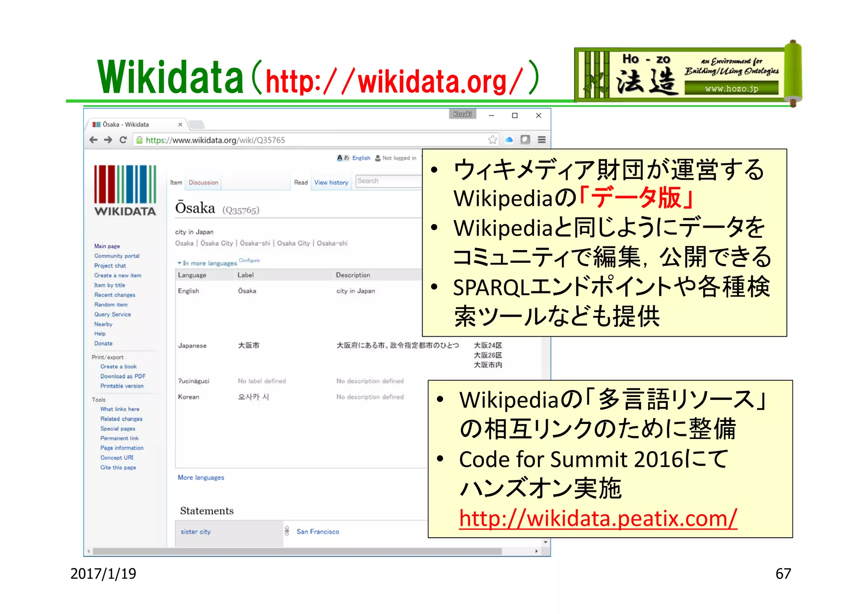Open the Help link
Screen dimensions: 868x614
(100, 334)
